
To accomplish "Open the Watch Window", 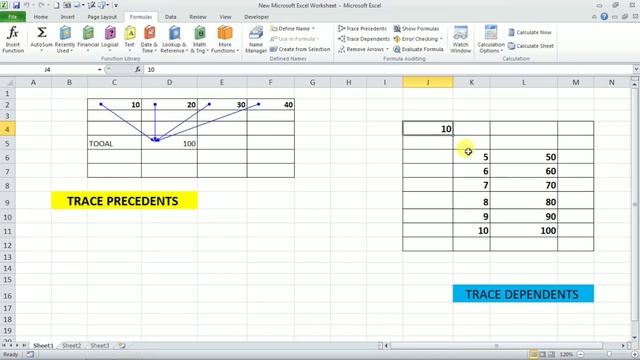I will pyautogui.click(x=460, y=40).
